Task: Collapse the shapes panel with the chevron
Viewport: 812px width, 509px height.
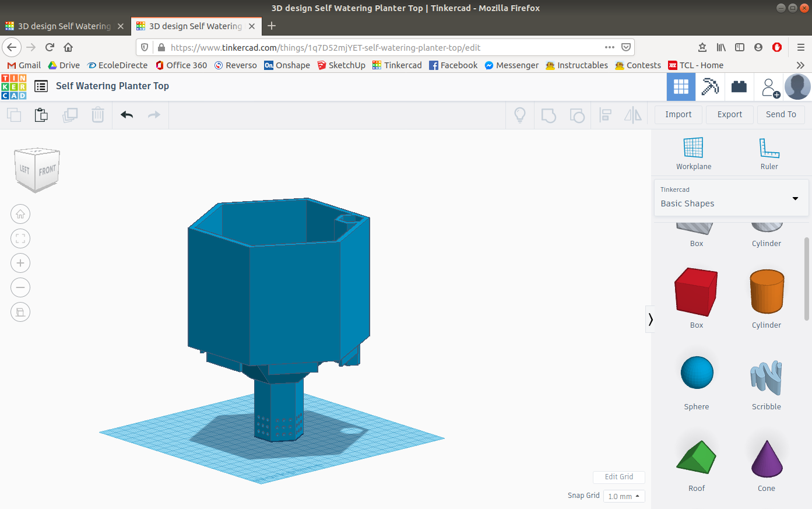Action: pos(650,319)
